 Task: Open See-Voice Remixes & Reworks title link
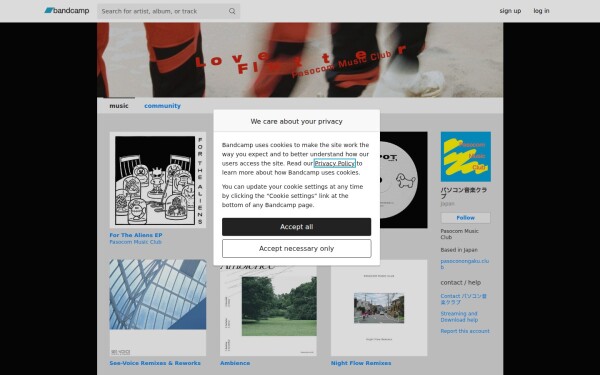pos(155,363)
